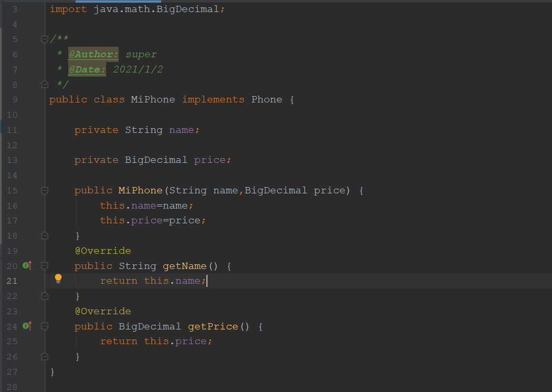This screenshot has height=392, width=552.
Task: Collapse the getPrice method at line 24
Action: [45, 326]
